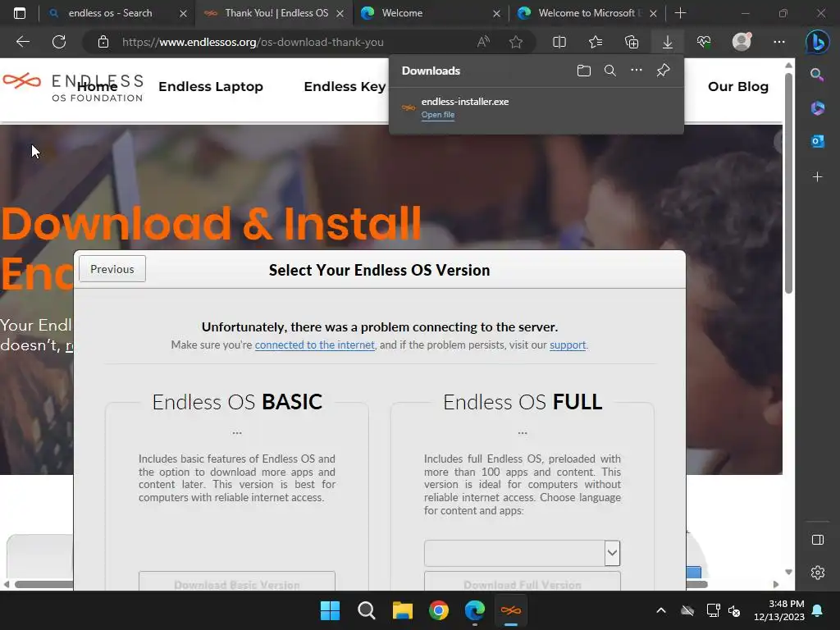Add a sidebar app with plus icon
Viewport: 840px width, 630px height.
(x=818, y=177)
